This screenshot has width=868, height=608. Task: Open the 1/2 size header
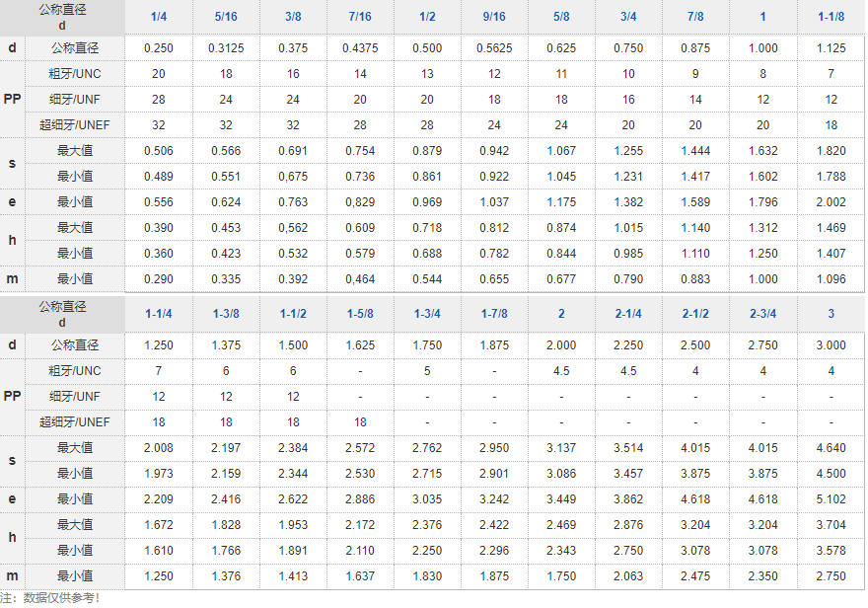point(427,17)
